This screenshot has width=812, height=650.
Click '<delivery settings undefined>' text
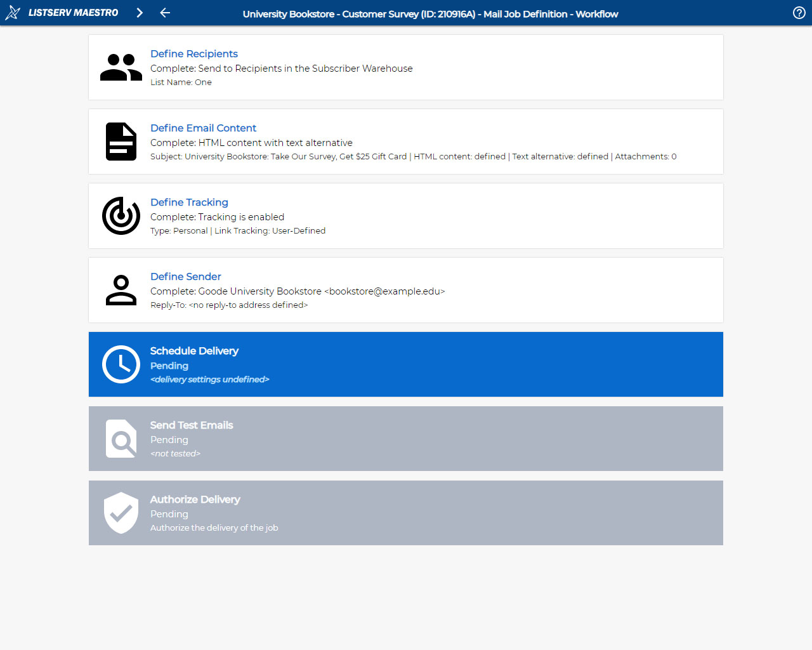209,380
